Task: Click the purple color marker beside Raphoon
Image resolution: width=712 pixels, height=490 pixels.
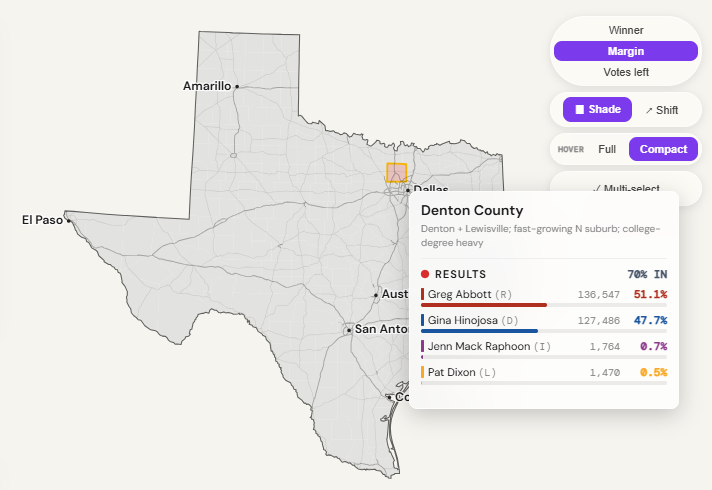Action: pyautogui.click(x=422, y=346)
